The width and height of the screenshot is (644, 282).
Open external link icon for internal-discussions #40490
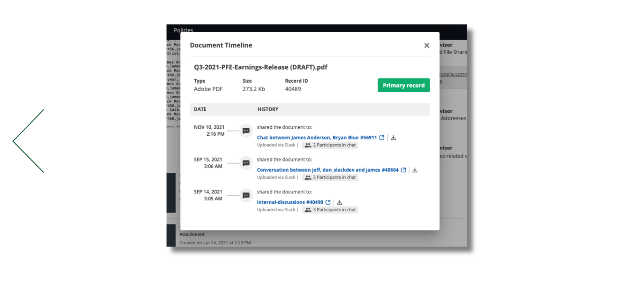[328, 202]
